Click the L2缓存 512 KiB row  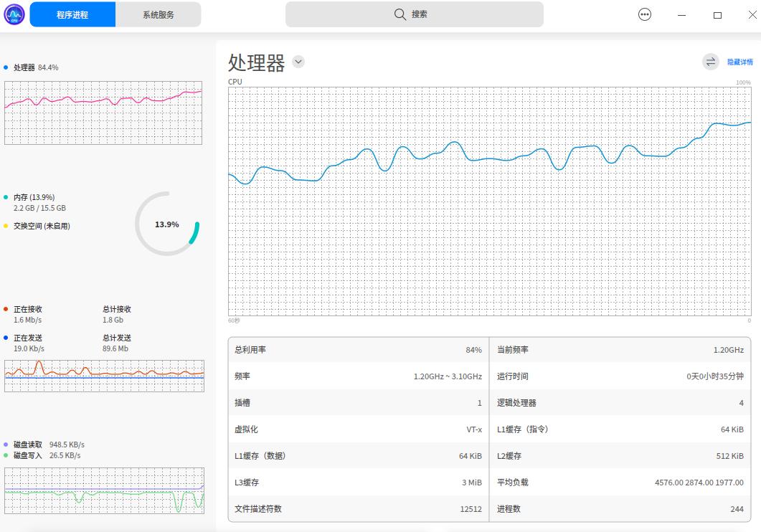click(620, 456)
